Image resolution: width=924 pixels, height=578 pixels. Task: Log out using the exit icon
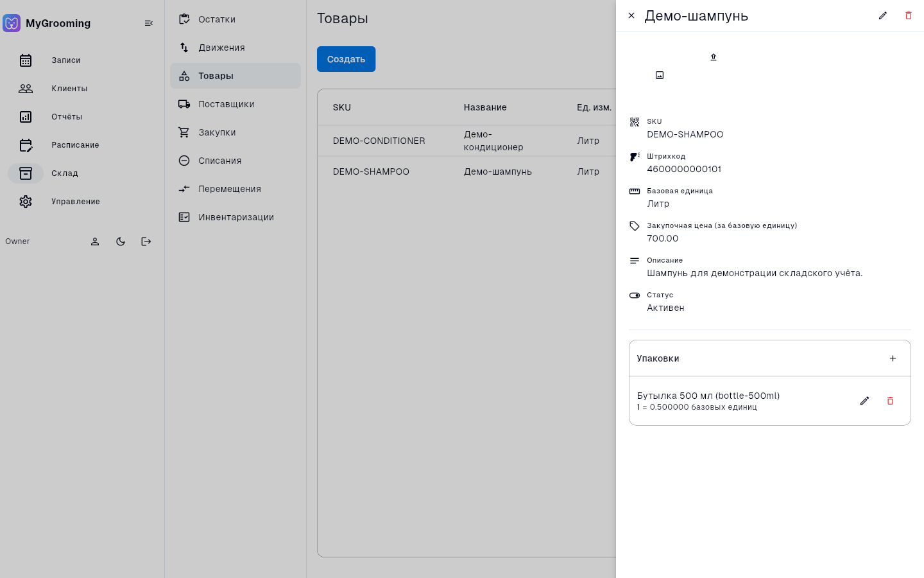[x=146, y=241]
